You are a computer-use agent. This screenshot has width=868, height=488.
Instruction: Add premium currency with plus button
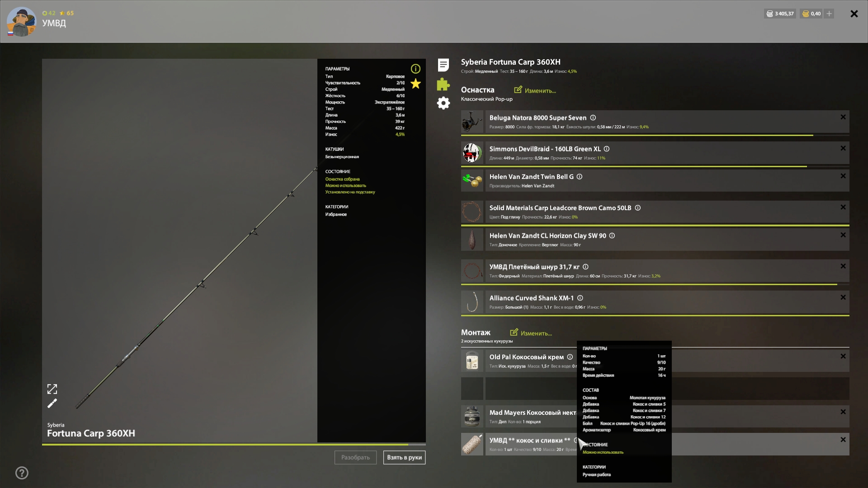tap(829, 14)
